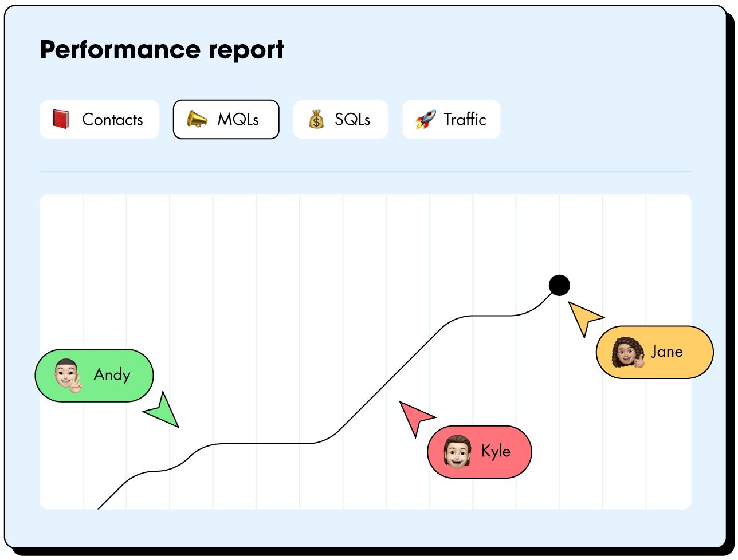Click the black data point on the chart
The image size is (738, 560).
(559, 285)
